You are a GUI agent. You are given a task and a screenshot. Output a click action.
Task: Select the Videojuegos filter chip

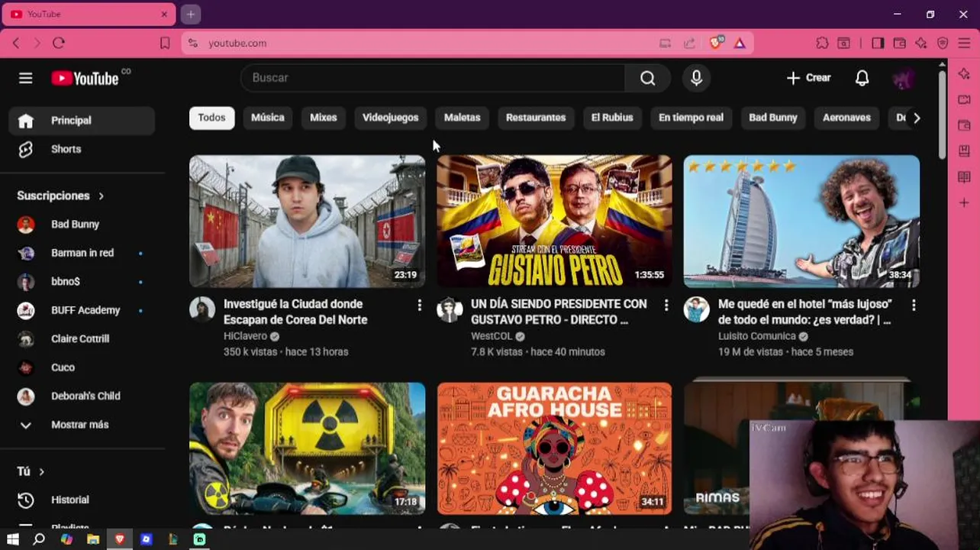coord(390,118)
